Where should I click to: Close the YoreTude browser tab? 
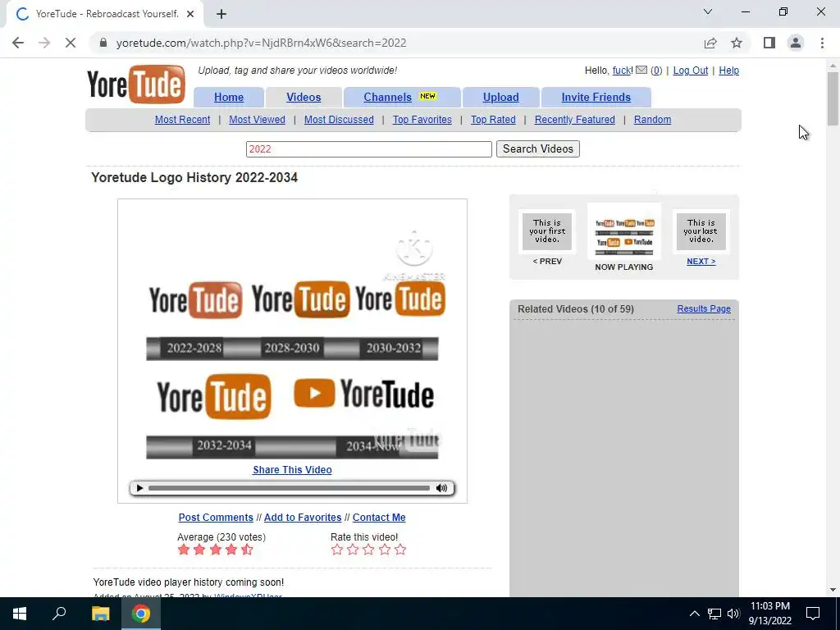tap(189, 14)
